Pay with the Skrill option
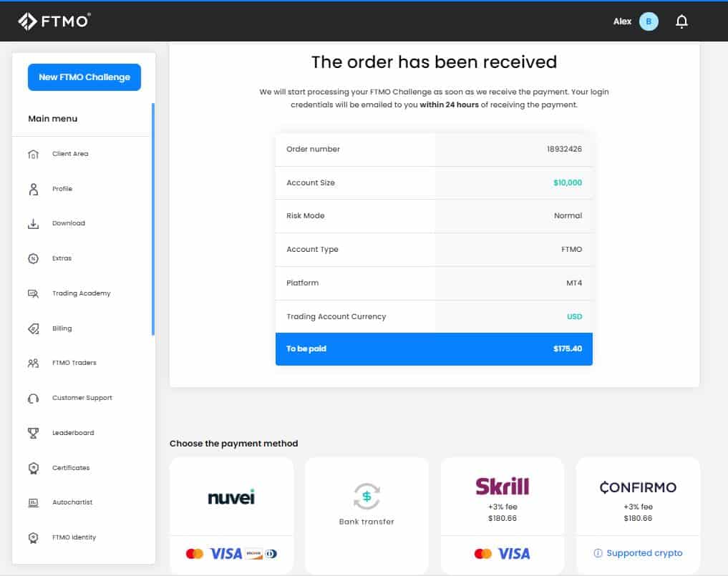Screen dimensions: 728x576 tap(503, 515)
